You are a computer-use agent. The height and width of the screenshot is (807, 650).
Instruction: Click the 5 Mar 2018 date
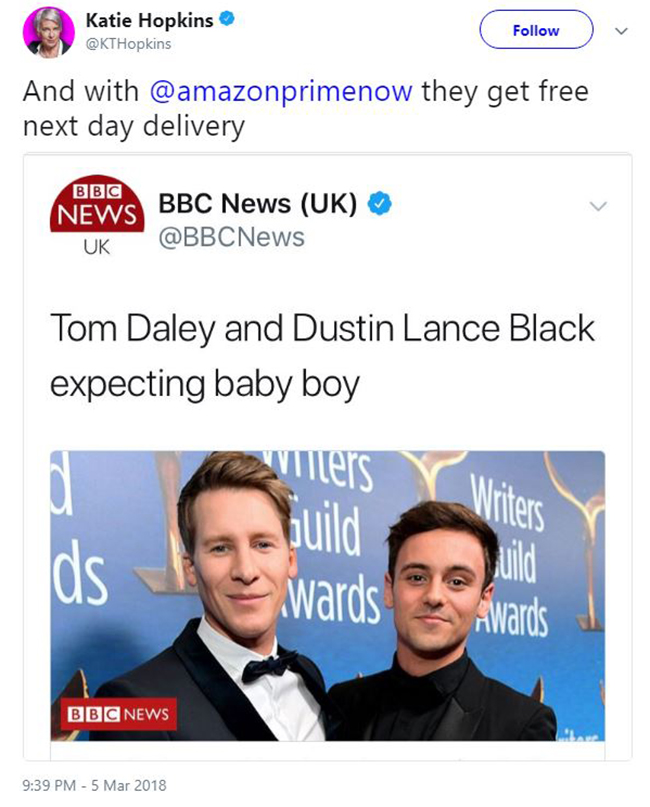[129, 785]
